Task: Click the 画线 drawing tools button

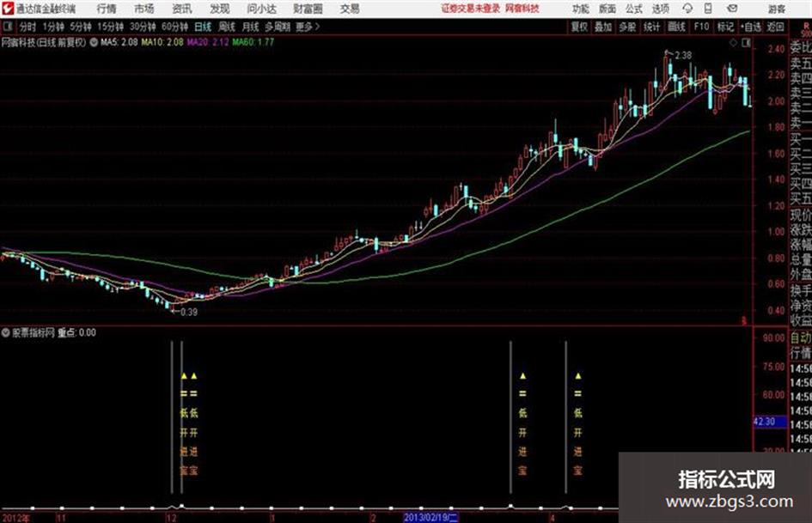Action: coord(676,27)
